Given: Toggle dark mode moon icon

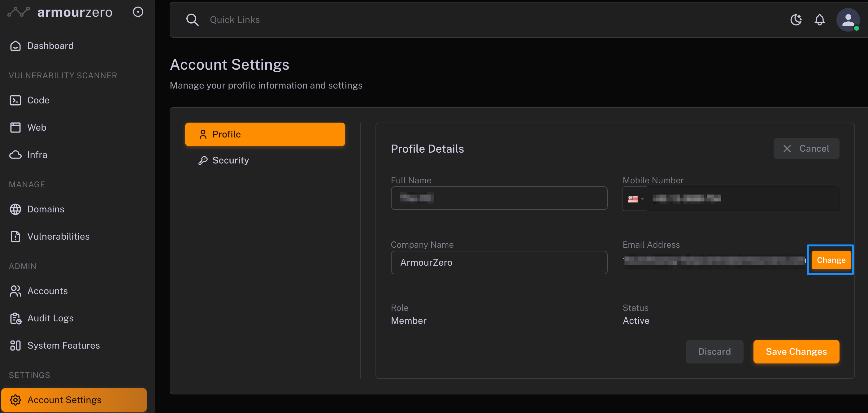Looking at the screenshot, I should [x=796, y=20].
